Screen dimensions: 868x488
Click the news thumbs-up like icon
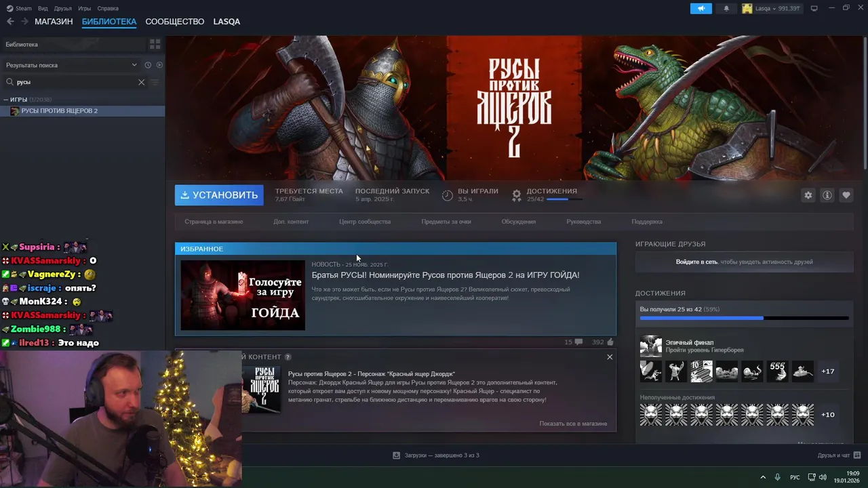[610, 342]
